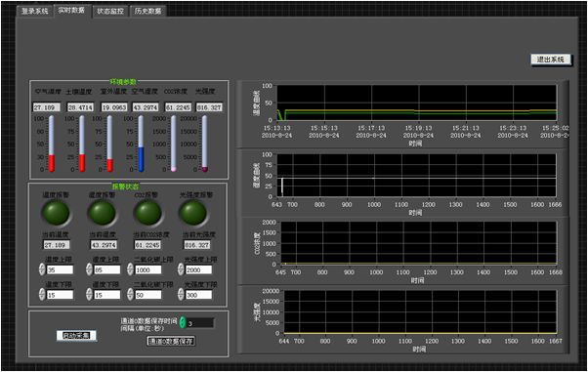Click the 温度上限 stepper arrows

(x=42, y=269)
